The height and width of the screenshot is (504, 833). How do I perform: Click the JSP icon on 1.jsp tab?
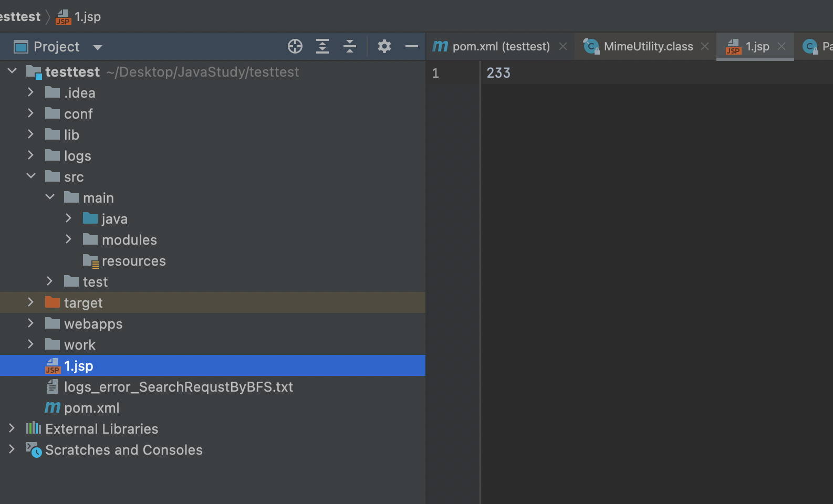(733, 47)
